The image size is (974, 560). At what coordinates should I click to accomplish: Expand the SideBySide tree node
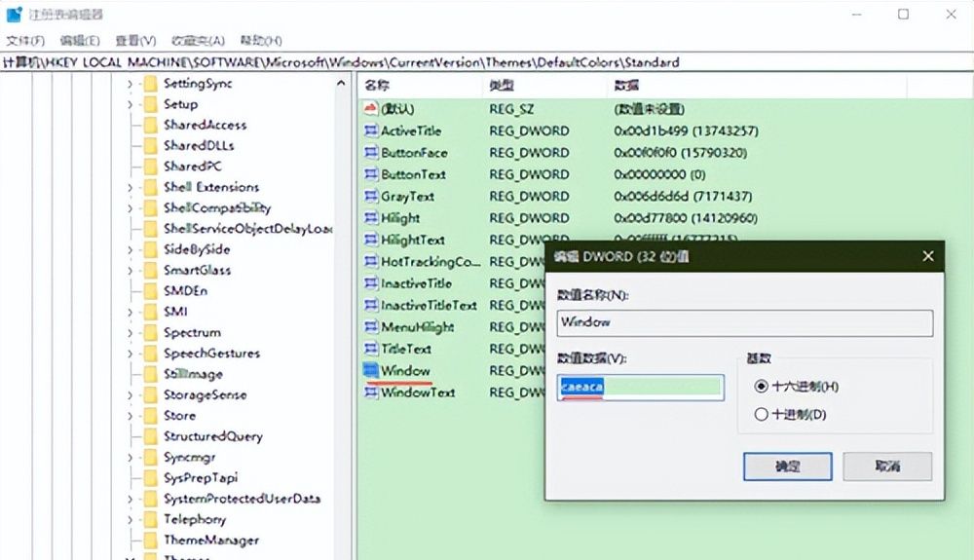tap(130, 249)
